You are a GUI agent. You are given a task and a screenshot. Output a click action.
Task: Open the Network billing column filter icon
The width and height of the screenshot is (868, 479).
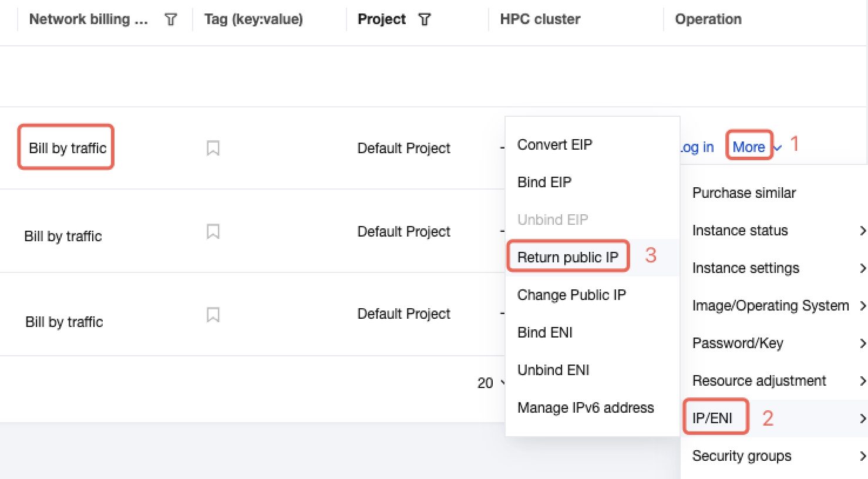coord(171,19)
